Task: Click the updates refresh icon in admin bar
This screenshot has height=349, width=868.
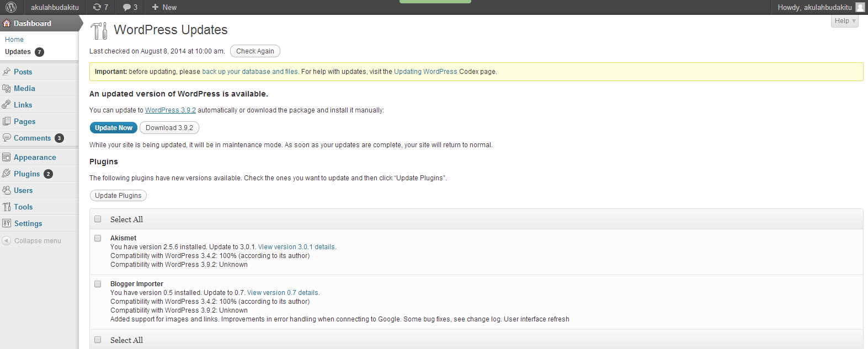Action: tap(97, 7)
